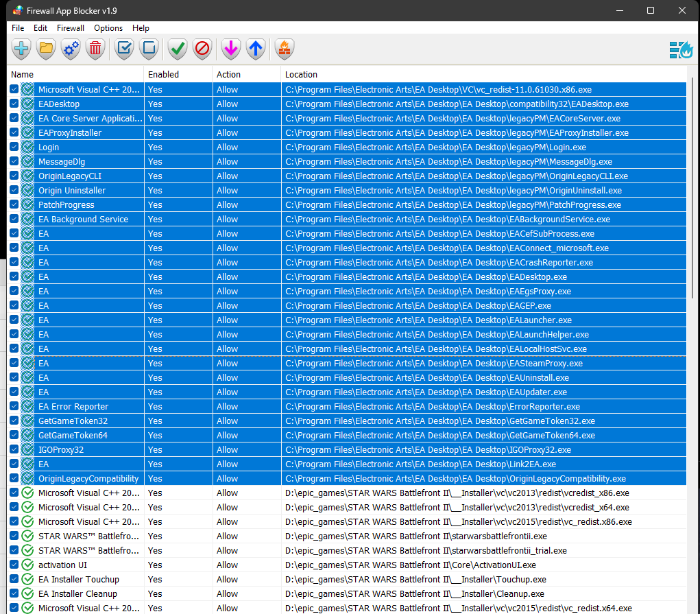Image resolution: width=700 pixels, height=614 pixels.
Task: Click the red trash Delete icon
Action: pos(95,49)
